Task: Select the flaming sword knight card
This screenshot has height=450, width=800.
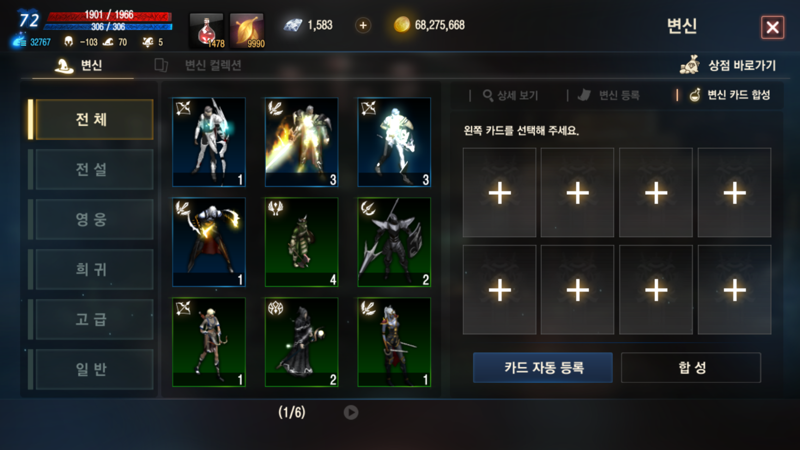Action: coord(302,142)
